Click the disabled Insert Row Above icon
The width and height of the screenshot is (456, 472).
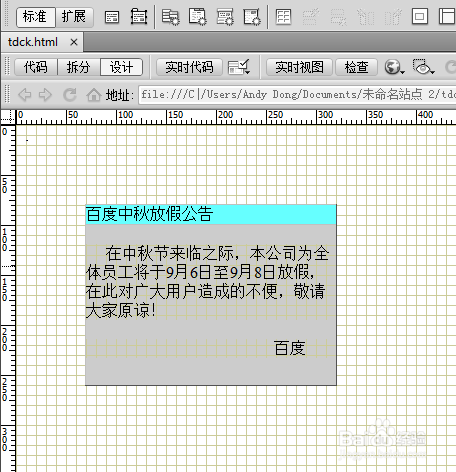tap(311, 17)
